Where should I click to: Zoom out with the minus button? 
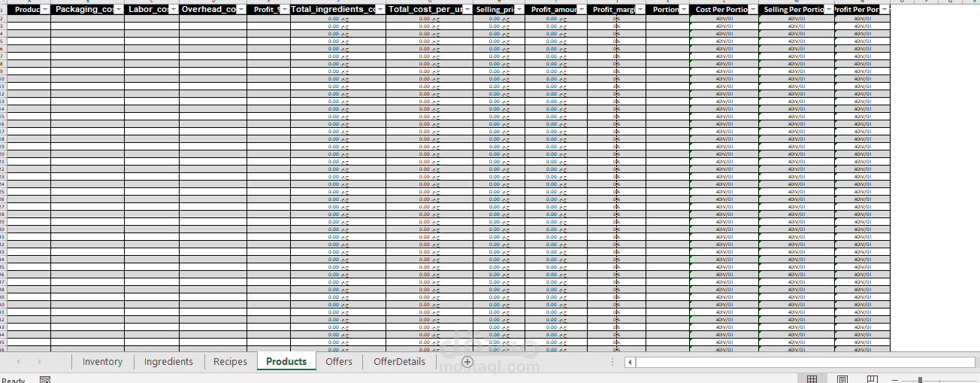pyautogui.click(x=894, y=380)
